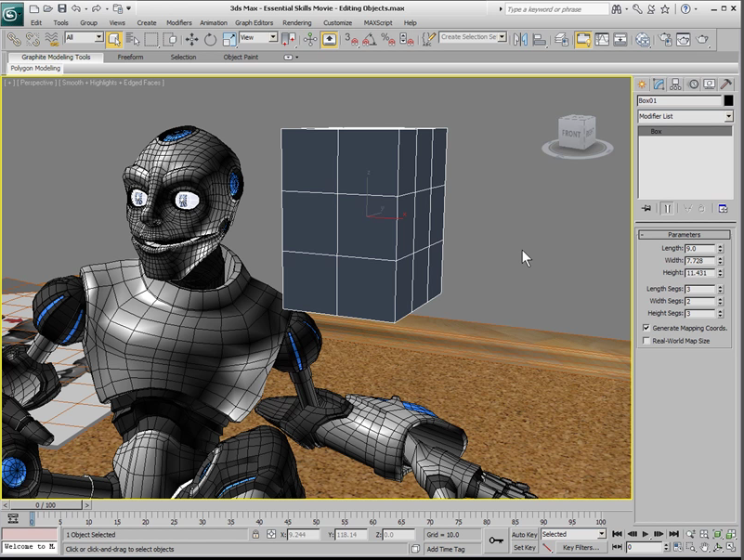Viewport: 744px width, 560px height.
Task: Activate the Pan View hand tool
Action: [704, 548]
